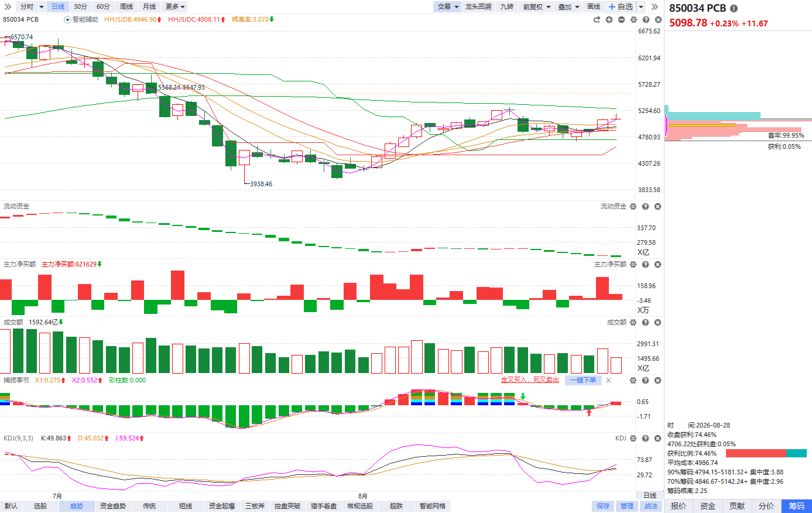Expand the 前复权 dropdown
Viewport: 812px width, 513px height.
536,6
